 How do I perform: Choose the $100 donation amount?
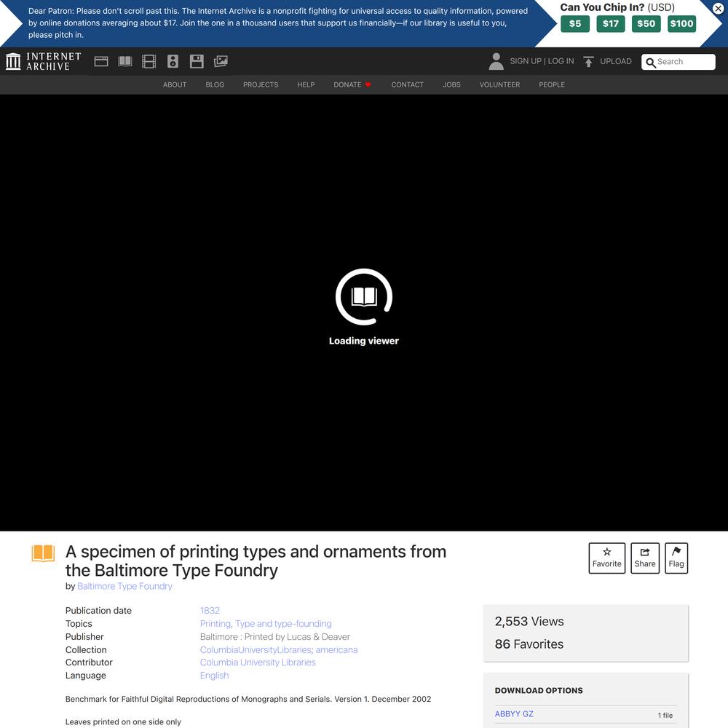681,23
